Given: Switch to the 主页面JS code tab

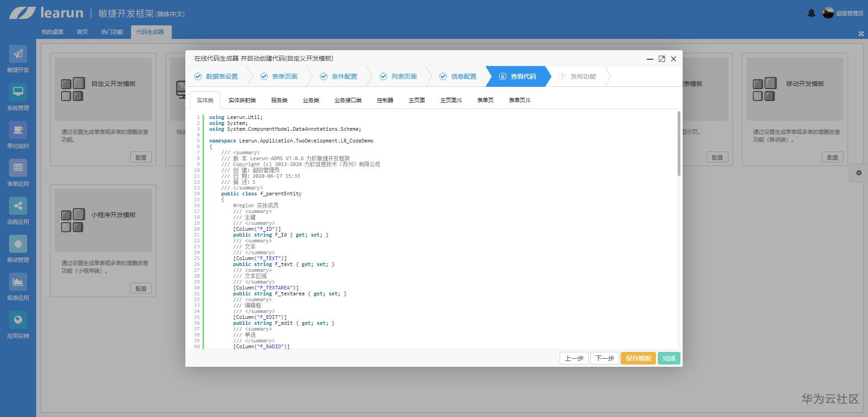Looking at the screenshot, I should pos(451,100).
